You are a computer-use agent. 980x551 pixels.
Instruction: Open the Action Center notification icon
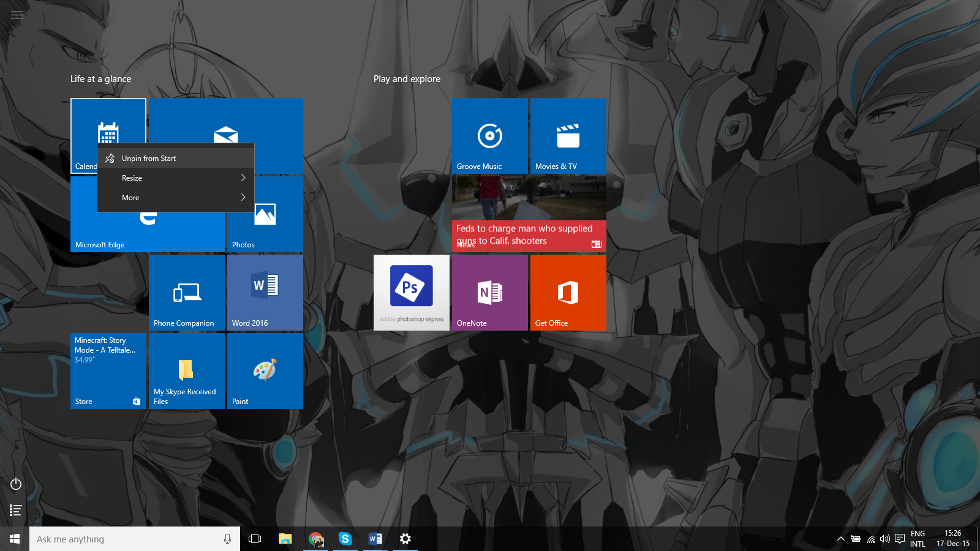(x=900, y=539)
